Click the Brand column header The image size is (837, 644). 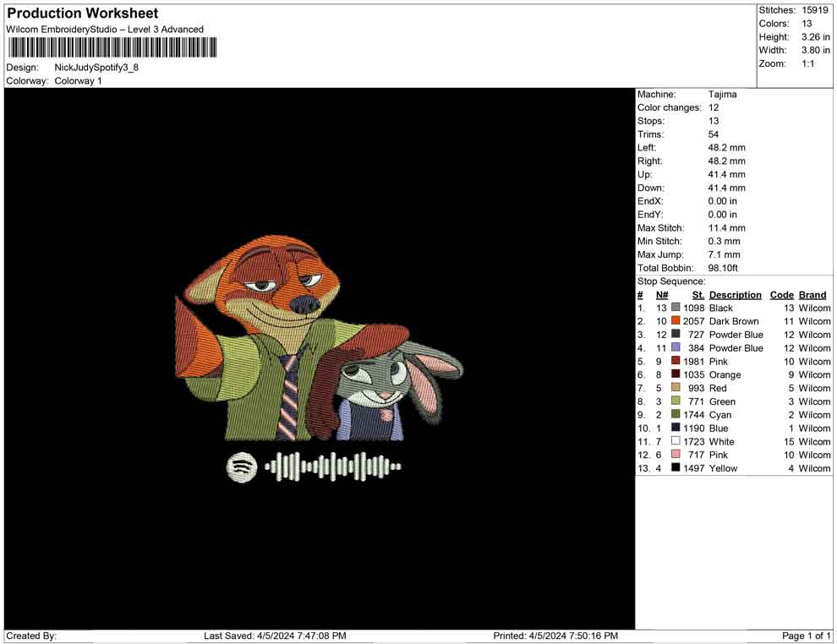point(812,295)
